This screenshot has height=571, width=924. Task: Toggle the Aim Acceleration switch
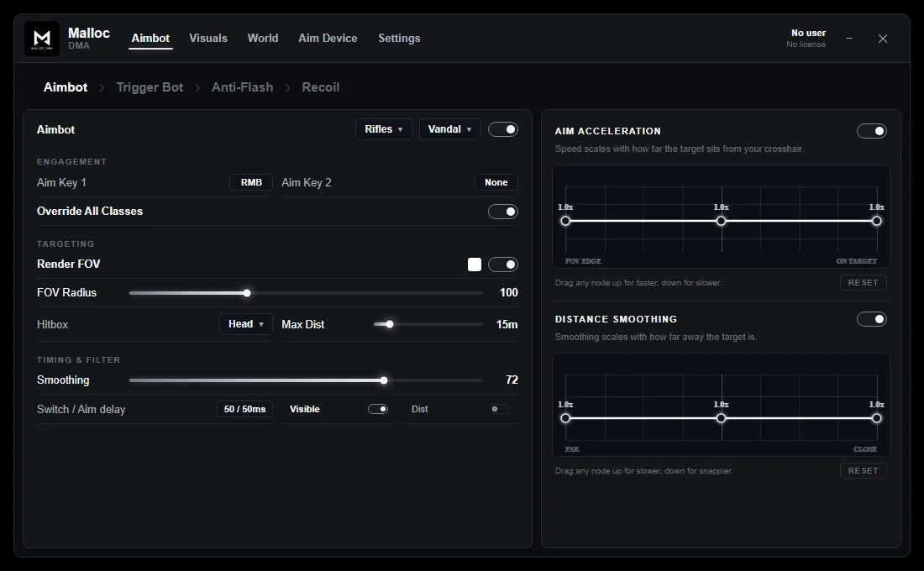(872, 131)
